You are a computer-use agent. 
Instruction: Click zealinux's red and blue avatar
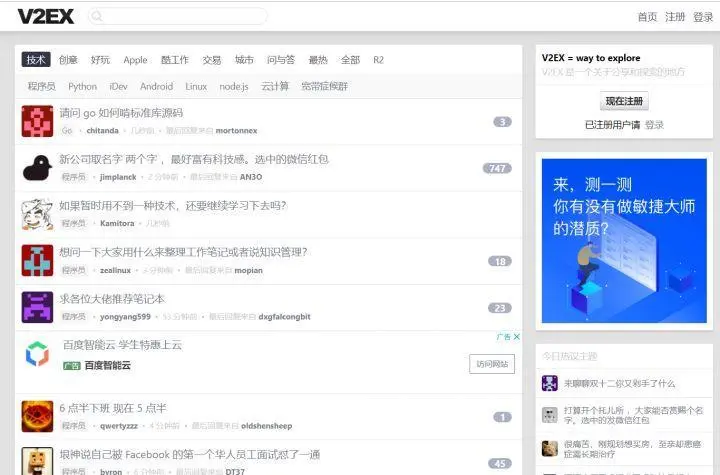(37, 261)
